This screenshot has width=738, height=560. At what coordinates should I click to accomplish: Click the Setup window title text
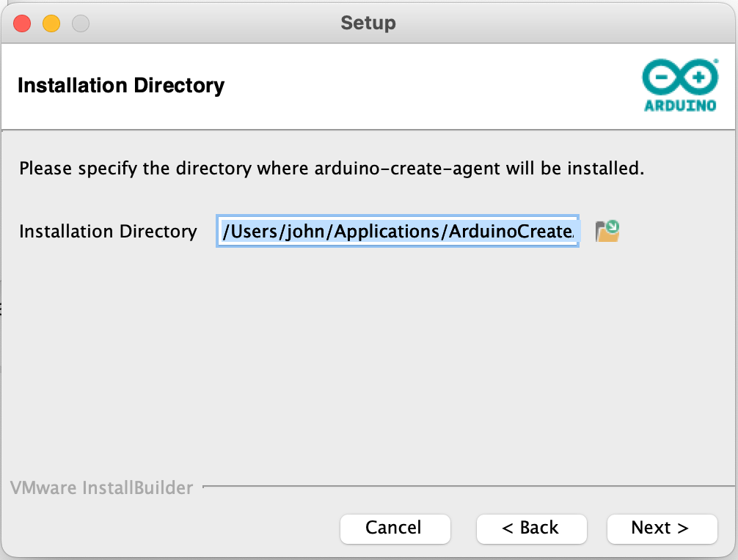[368, 23]
